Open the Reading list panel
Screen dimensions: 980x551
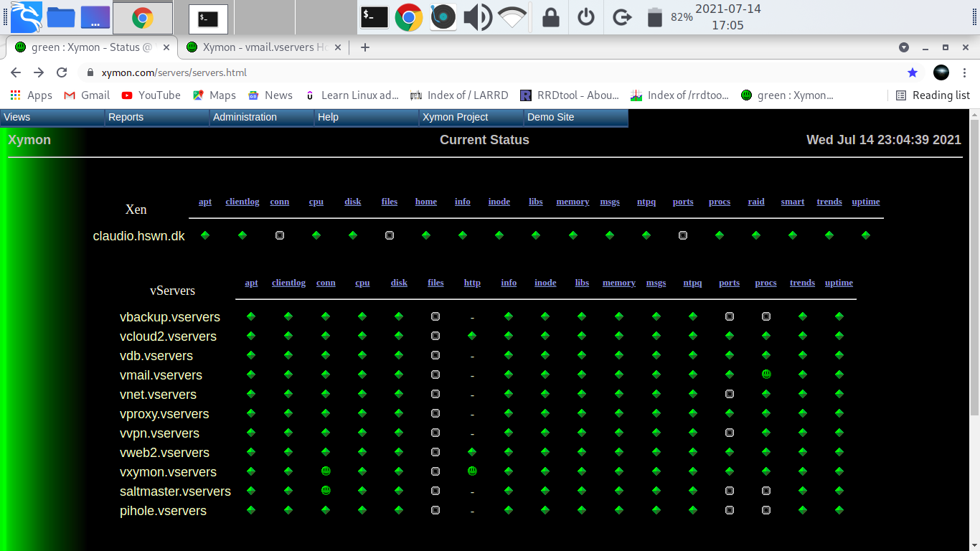[x=933, y=95]
